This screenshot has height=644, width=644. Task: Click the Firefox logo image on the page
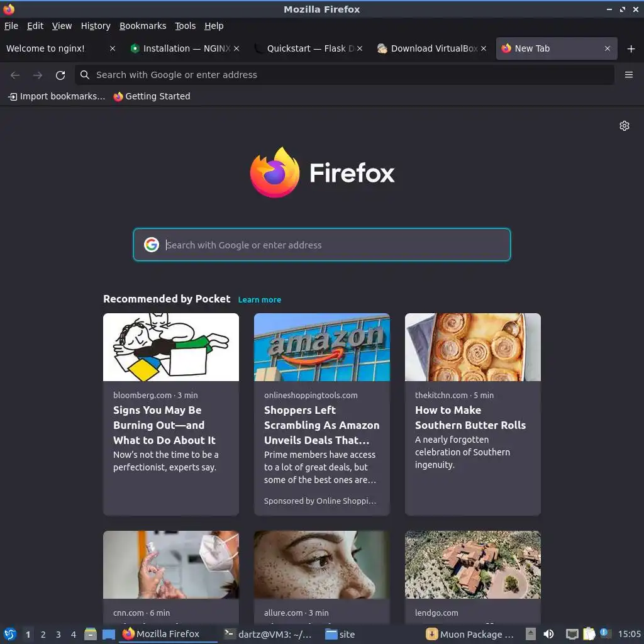point(275,172)
